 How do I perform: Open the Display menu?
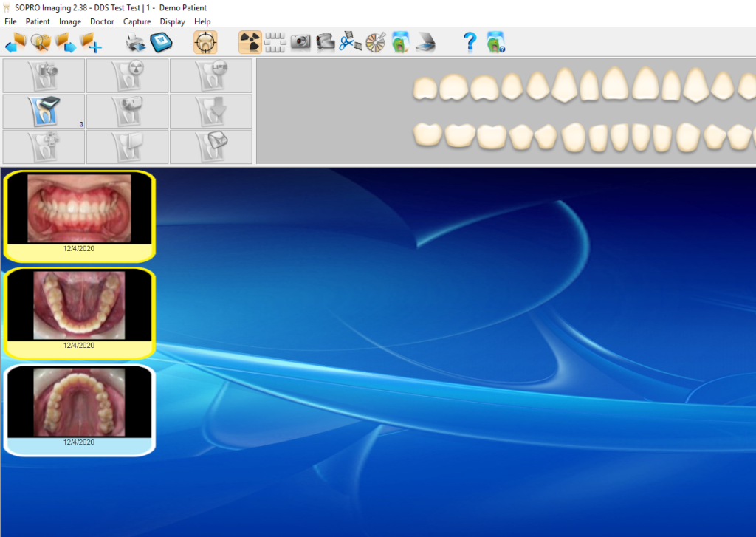pos(173,21)
